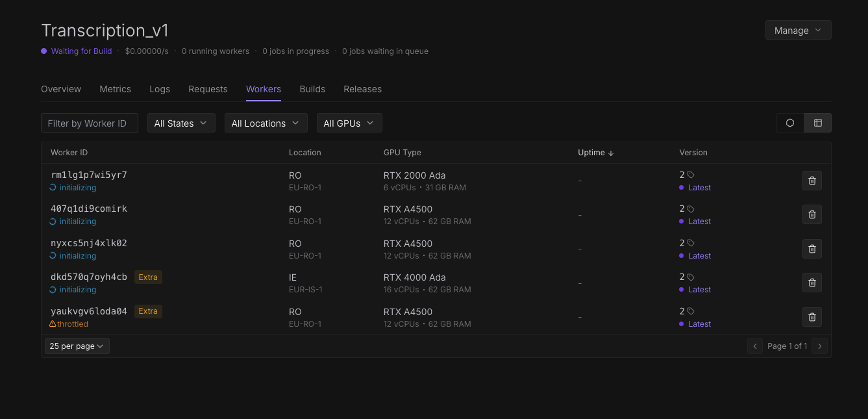The width and height of the screenshot is (868, 419).
Task: Open the Logs tab
Action: coord(160,89)
